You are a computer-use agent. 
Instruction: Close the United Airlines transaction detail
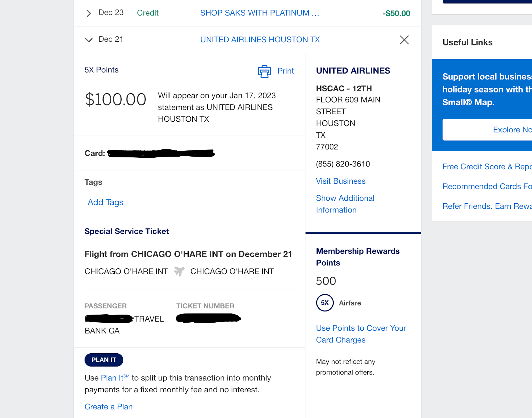pyautogui.click(x=404, y=40)
